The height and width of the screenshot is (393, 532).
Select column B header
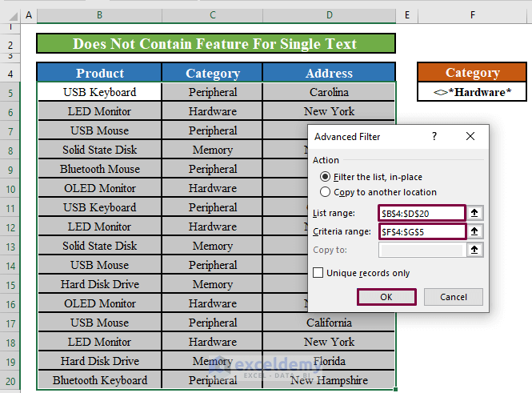click(99, 15)
